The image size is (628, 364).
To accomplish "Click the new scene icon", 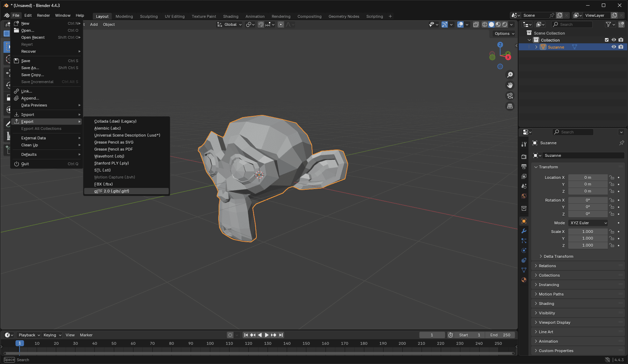I will 560,15.
